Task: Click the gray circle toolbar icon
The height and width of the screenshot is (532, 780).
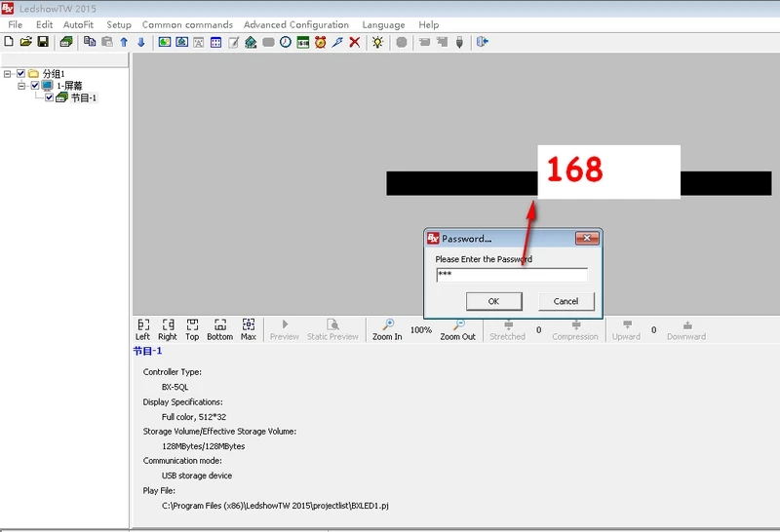Action: click(402, 42)
